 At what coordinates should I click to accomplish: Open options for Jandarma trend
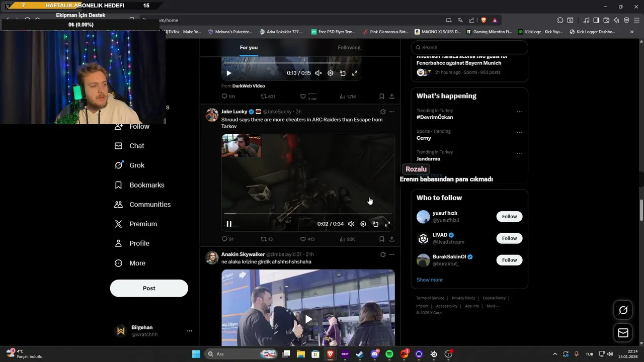point(519,153)
